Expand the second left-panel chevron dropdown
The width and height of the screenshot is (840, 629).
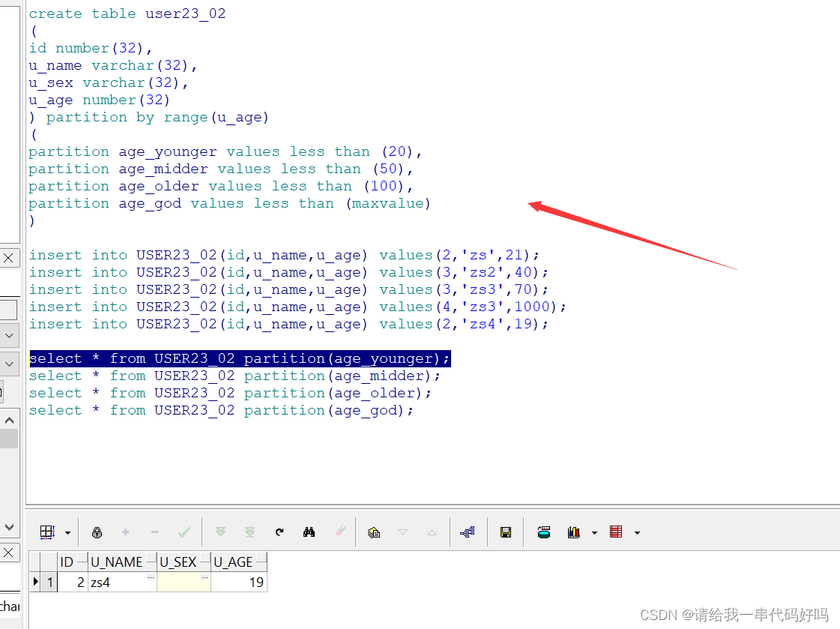coord(9,364)
